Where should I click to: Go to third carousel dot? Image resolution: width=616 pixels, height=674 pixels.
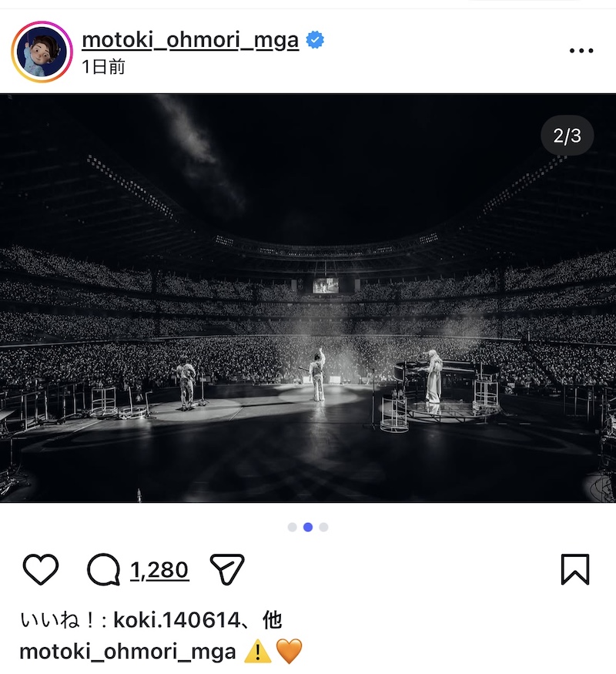[323, 527]
